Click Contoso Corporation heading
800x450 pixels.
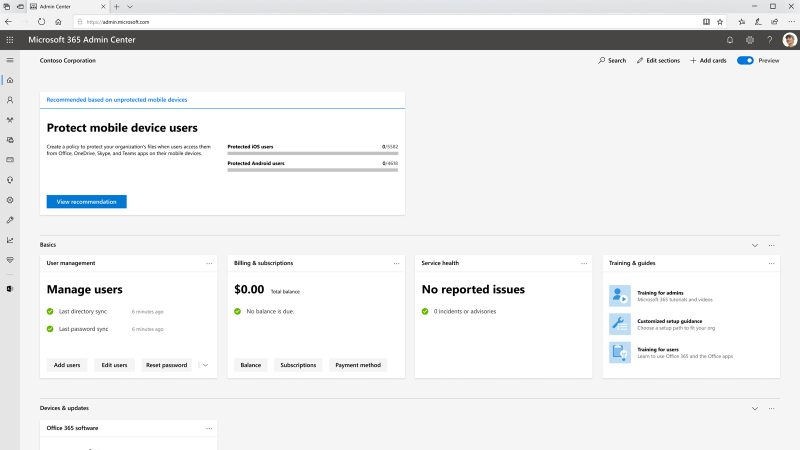pos(68,60)
